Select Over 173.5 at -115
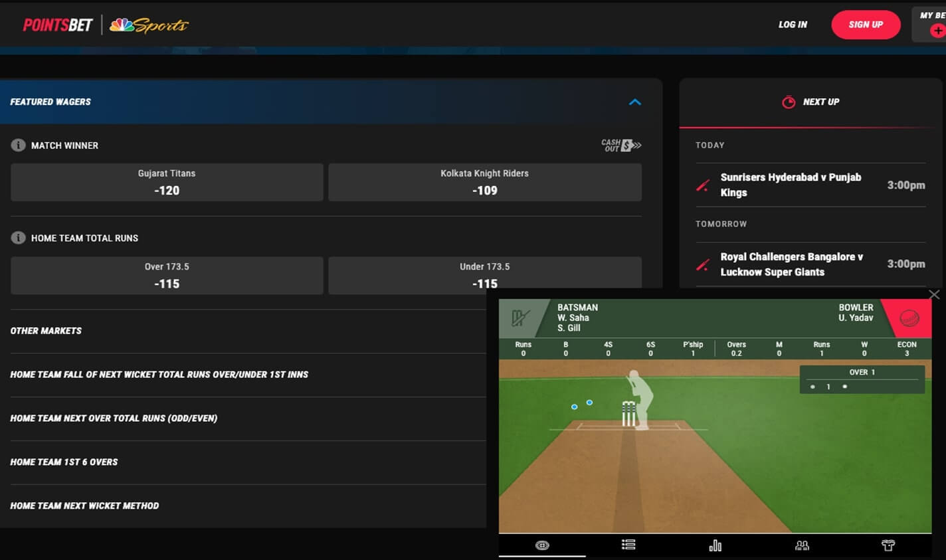The width and height of the screenshot is (946, 560). [167, 275]
